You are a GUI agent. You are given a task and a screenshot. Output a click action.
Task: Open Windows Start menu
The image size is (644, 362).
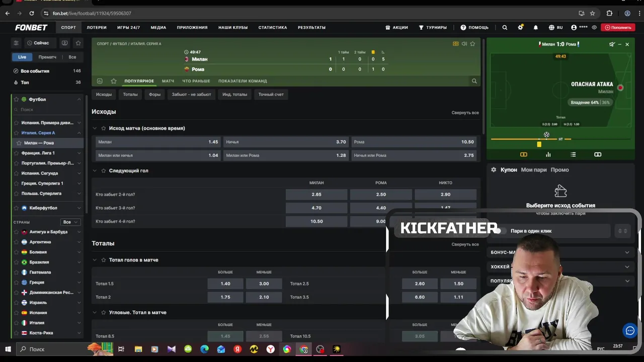8,349
